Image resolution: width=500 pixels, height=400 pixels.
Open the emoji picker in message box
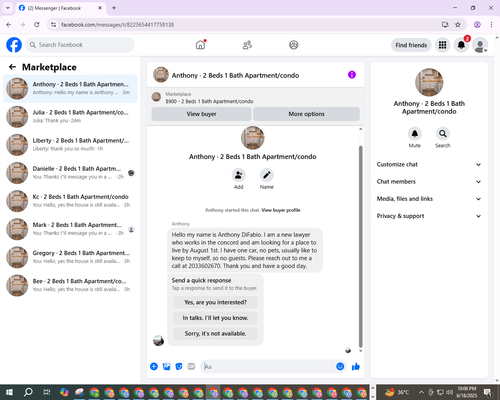coord(340,366)
